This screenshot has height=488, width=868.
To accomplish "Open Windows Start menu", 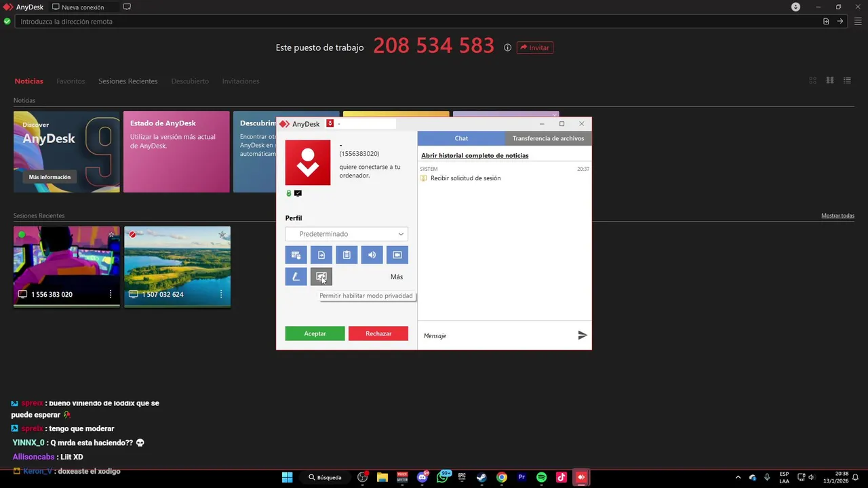I will point(287,477).
